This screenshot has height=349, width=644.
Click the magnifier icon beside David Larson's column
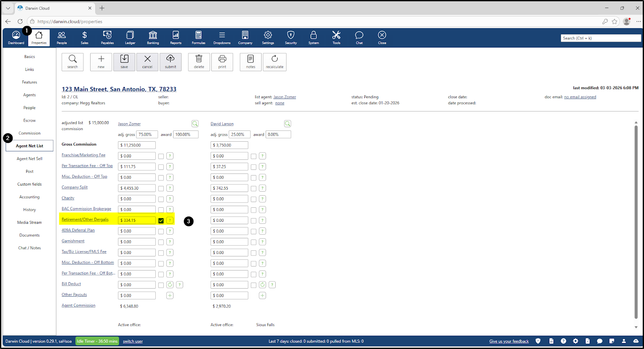coord(287,124)
